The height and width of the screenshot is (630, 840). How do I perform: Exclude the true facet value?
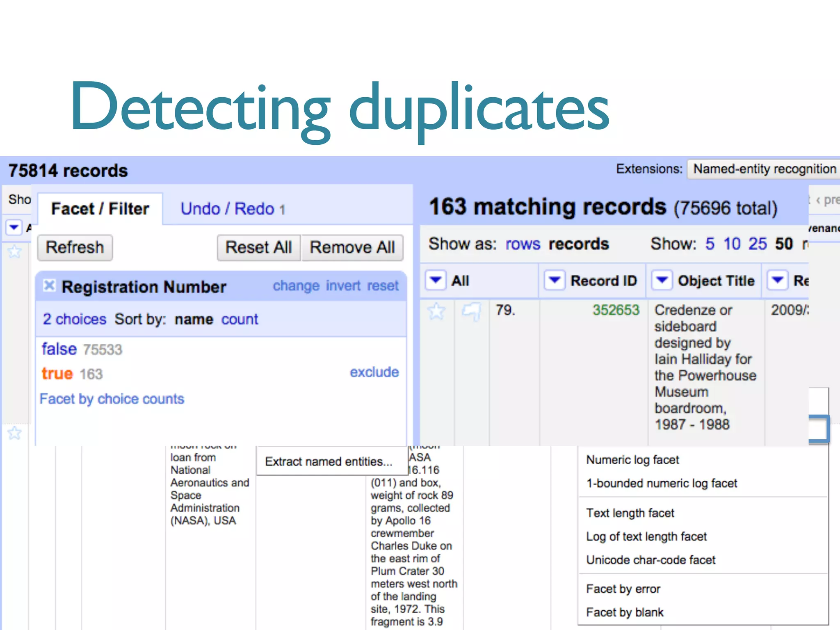tap(374, 372)
